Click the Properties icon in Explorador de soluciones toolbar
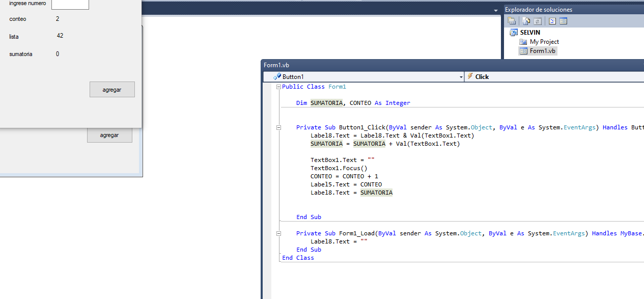The height and width of the screenshot is (299, 644). (512, 21)
